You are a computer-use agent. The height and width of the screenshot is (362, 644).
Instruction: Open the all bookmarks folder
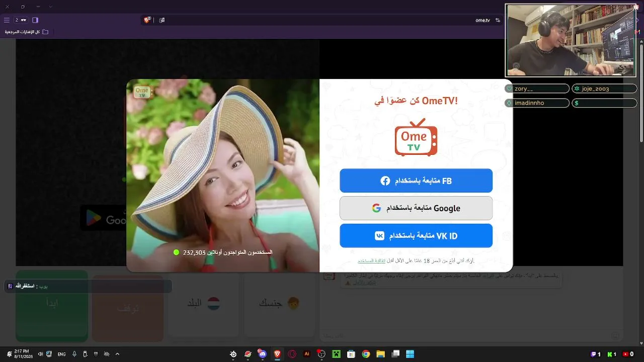click(x=27, y=32)
